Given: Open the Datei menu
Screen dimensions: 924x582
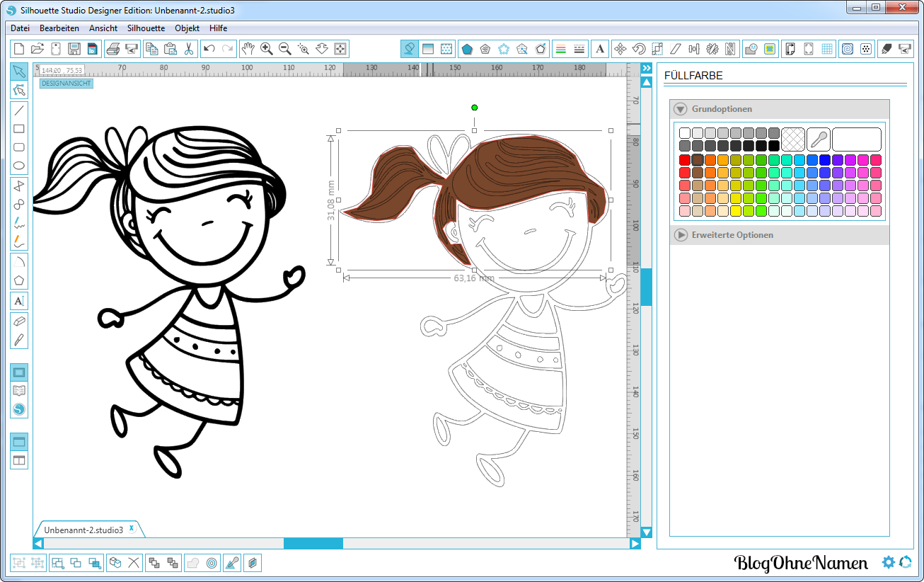Looking at the screenshot, I should (x=20, y=28).
